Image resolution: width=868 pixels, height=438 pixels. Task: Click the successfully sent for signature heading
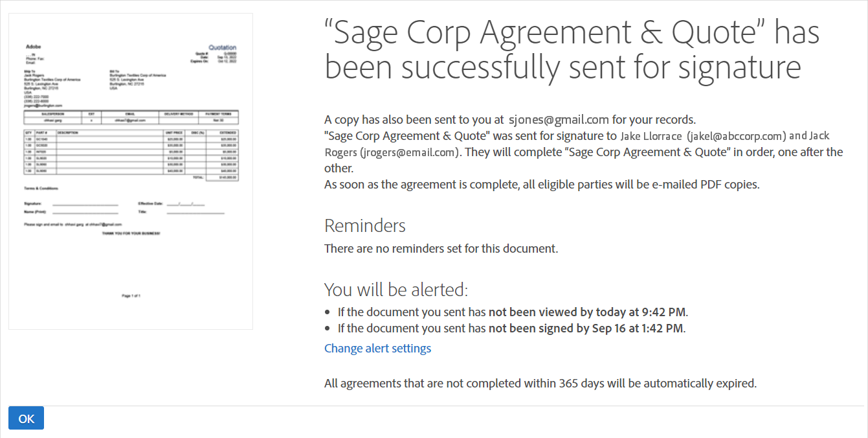(x=572, y=50)
